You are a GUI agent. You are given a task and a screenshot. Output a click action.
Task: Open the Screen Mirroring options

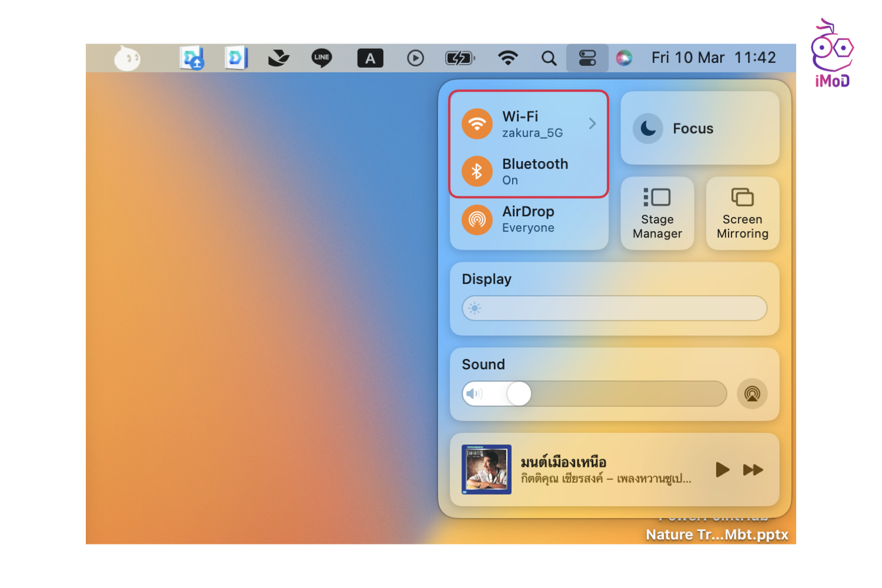[742, 213]
